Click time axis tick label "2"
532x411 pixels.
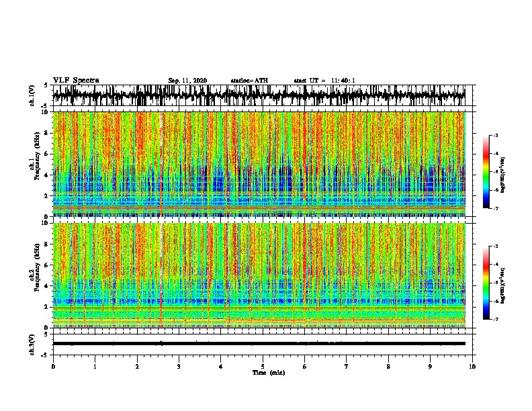click(x=137, y=367)
